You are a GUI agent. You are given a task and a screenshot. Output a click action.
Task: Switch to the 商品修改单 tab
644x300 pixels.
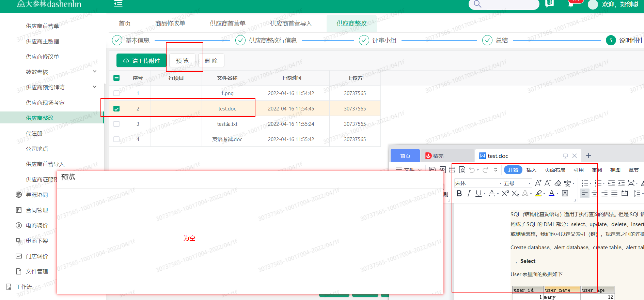pyautogui.click(x=170, y=23)
